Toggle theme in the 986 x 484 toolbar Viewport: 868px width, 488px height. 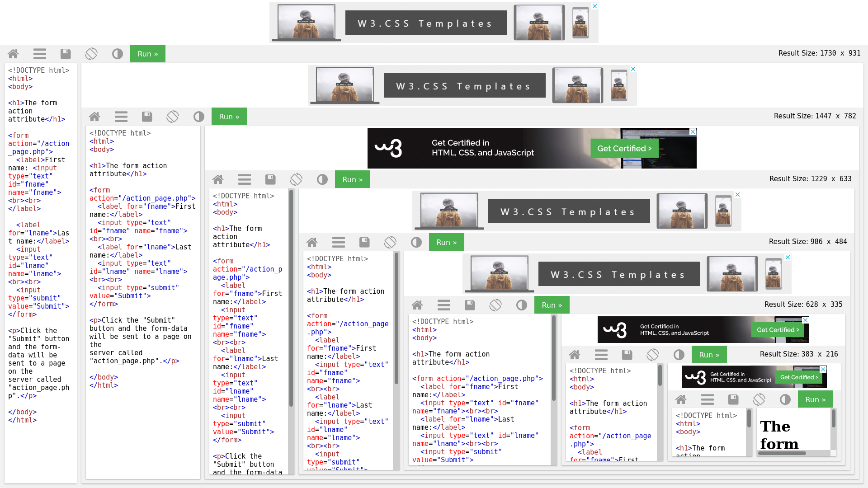pos(416,243)
